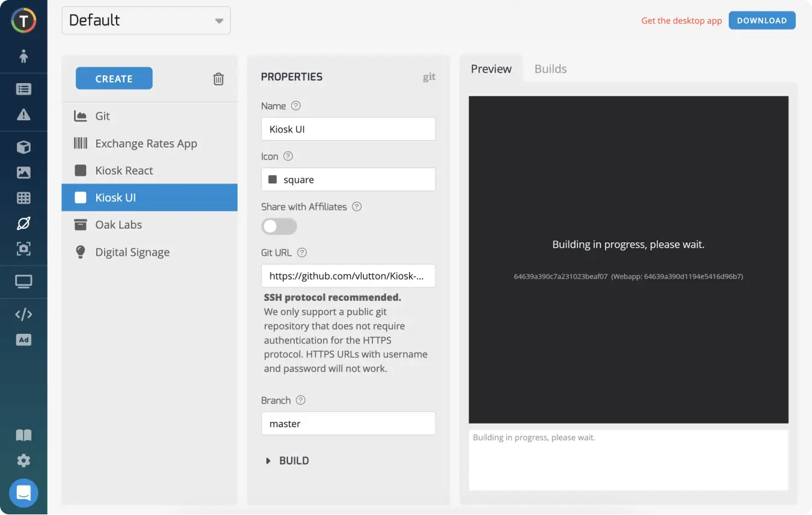812x515 pixels.
Task: Open the monitor devices sidebar icon
Action: (23, 282)
